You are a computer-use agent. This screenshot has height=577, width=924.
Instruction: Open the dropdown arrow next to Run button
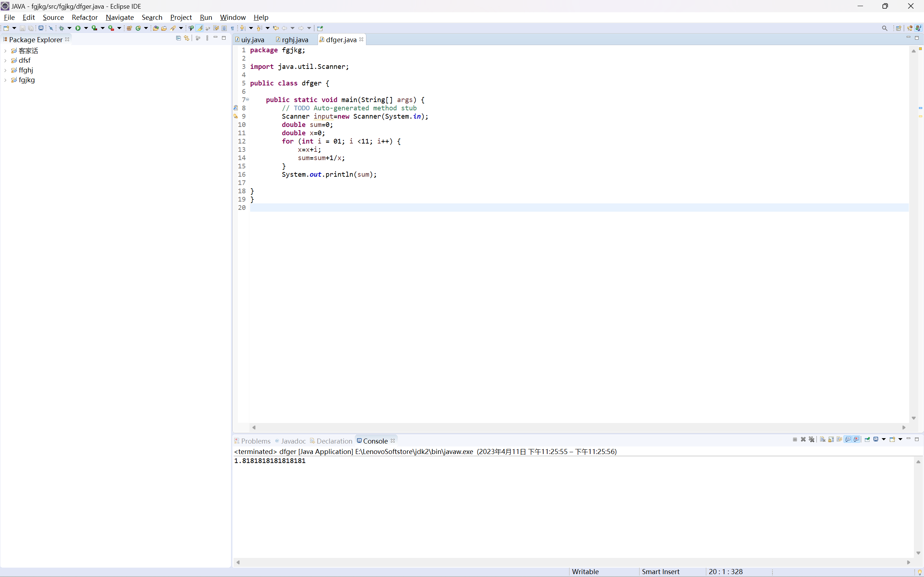coord(86,28)
